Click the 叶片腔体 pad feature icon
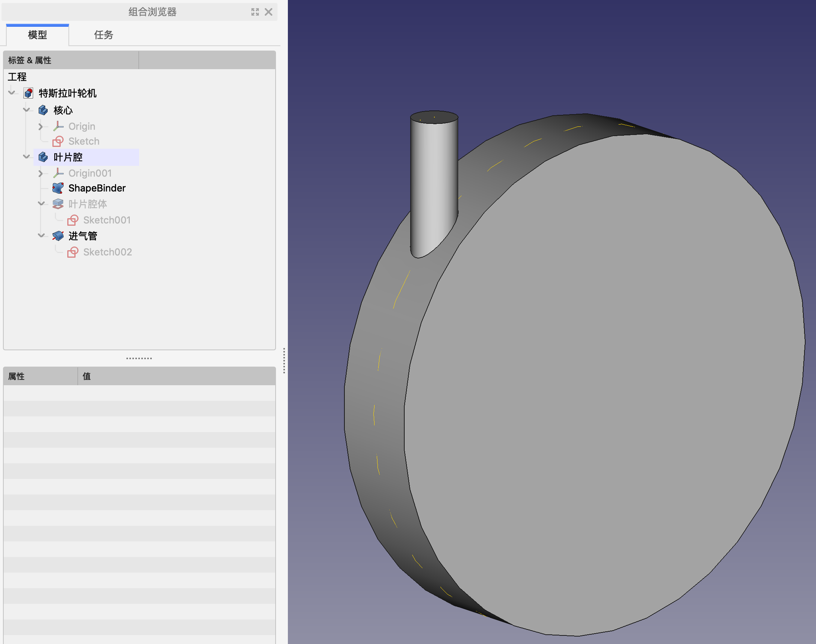Screen dimensions: 816x644 (58, 204)
